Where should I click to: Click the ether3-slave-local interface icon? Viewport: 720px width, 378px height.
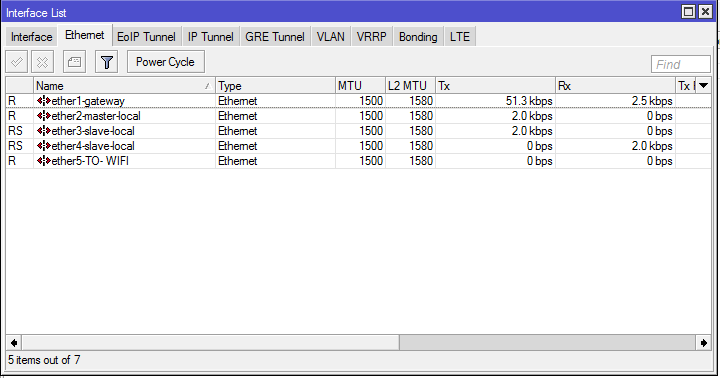pyautogui.click(x=44, y=131)
